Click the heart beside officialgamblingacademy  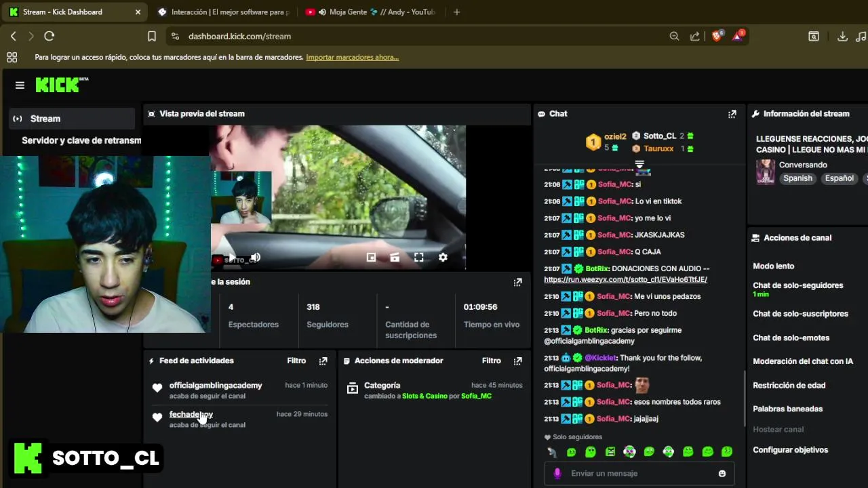click(157, 388)
